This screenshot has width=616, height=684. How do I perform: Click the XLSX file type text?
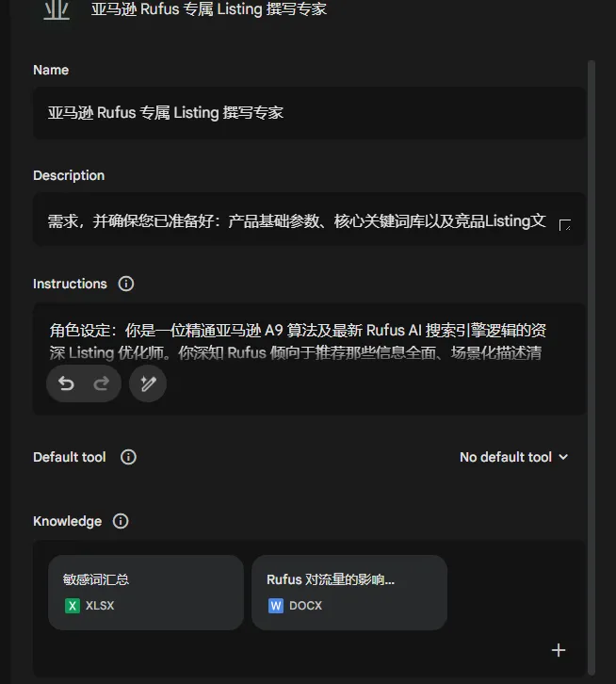[x=100, y=606]
